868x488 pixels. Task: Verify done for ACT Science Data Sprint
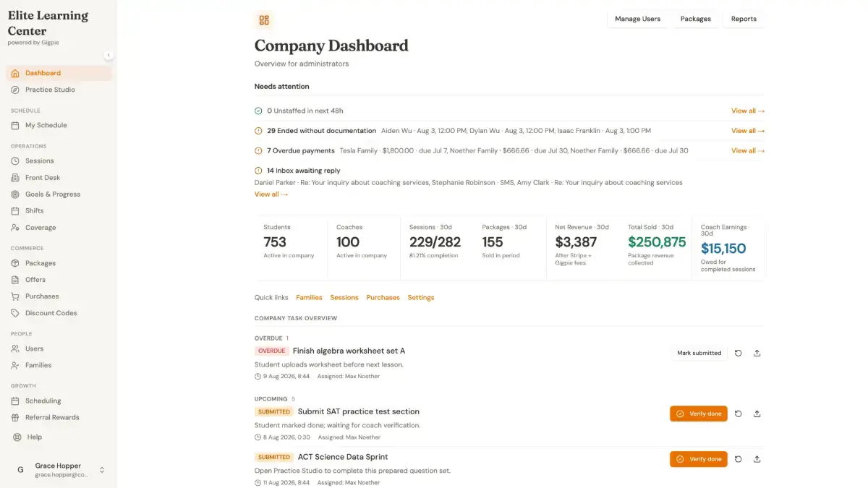click(x=699, y=459)
